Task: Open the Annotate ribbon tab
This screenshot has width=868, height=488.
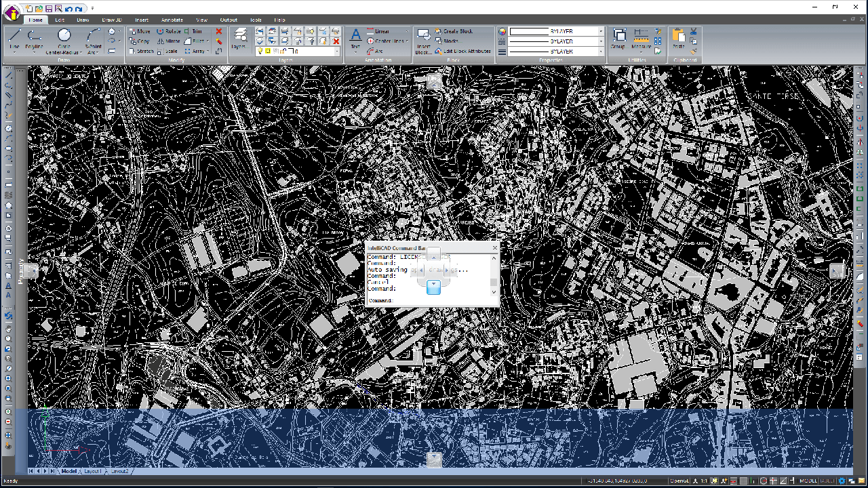Action: (x=172, y=20)
